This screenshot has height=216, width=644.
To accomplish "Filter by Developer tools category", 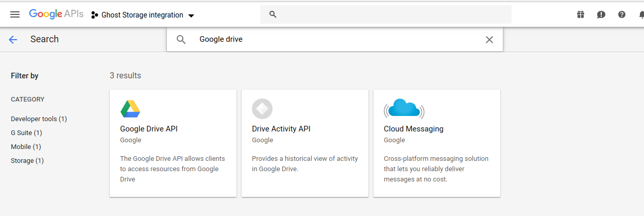I will point(39,119).
